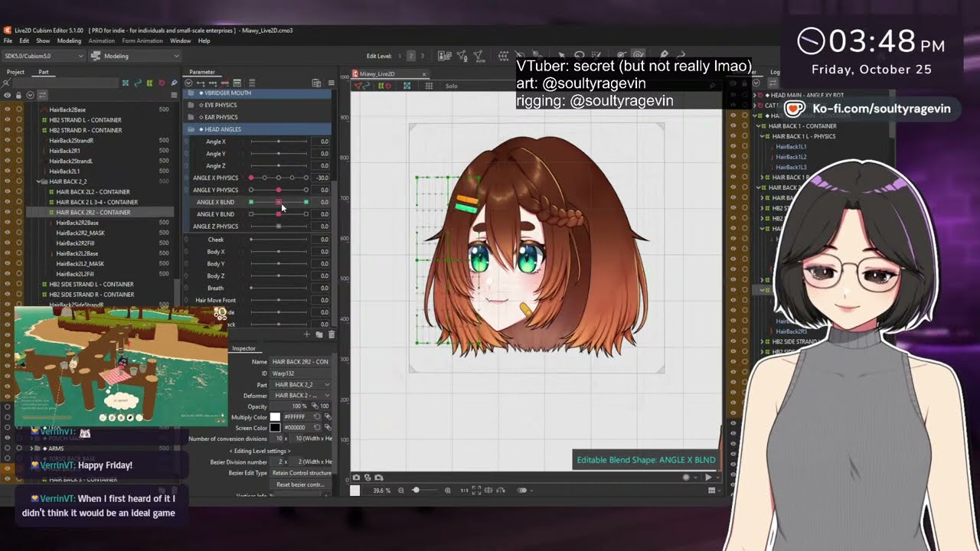
Task: Click the Reset bezier control button
Action: coord(301,484)
